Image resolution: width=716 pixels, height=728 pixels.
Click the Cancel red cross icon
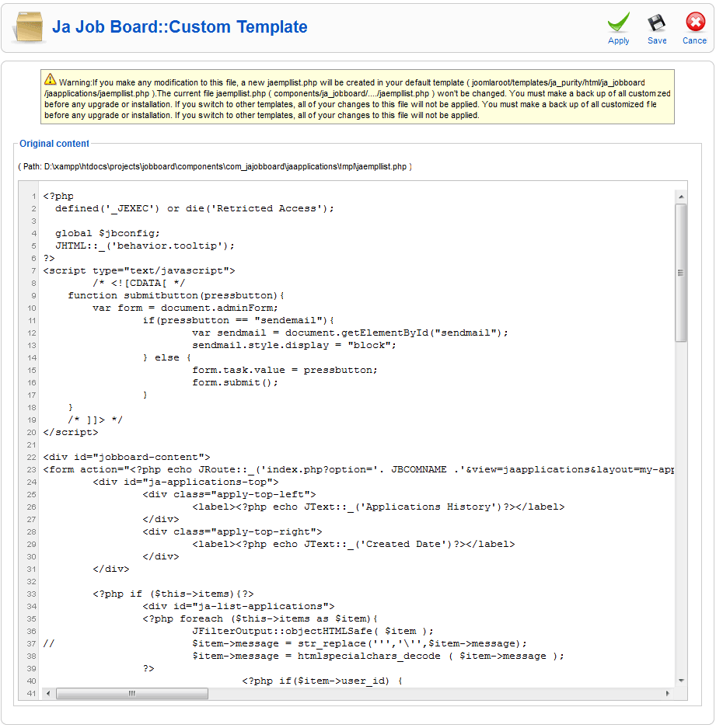point(695,22)
